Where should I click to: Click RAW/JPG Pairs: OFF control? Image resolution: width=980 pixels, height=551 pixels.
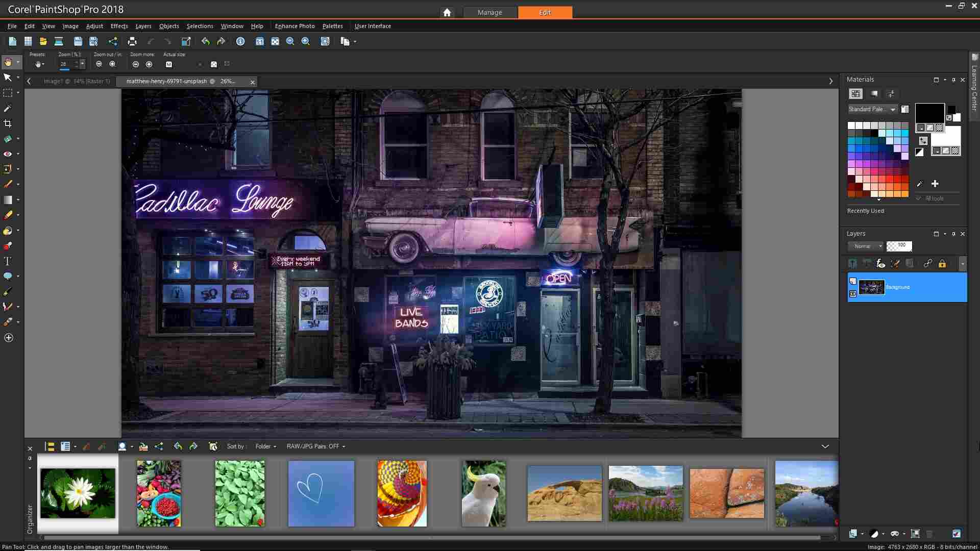coord(315,446)
